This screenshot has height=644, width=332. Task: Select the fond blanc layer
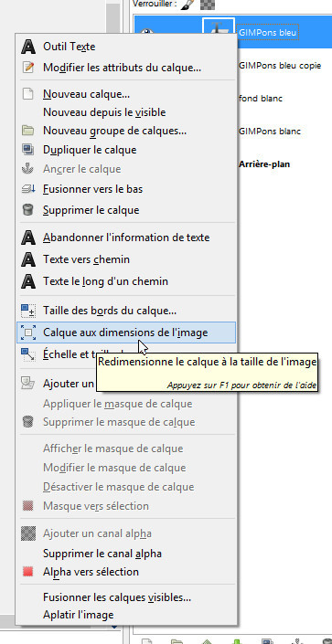click(261, 99)
